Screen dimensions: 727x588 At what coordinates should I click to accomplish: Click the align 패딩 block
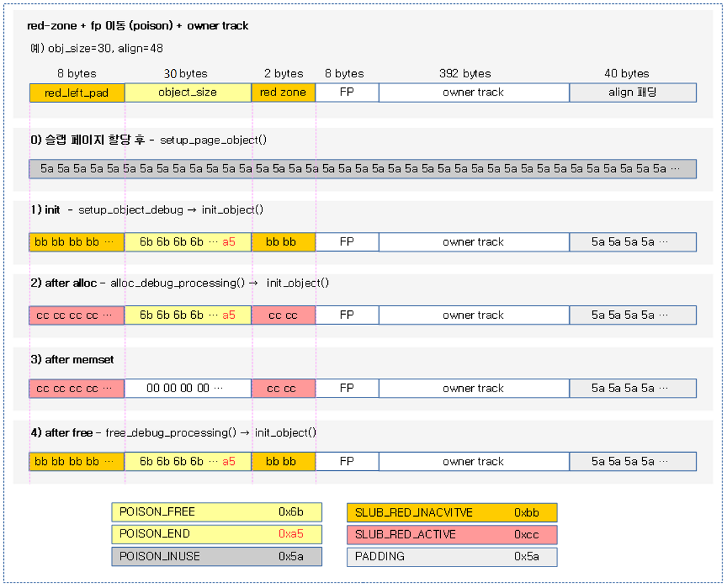click(633, 92)
